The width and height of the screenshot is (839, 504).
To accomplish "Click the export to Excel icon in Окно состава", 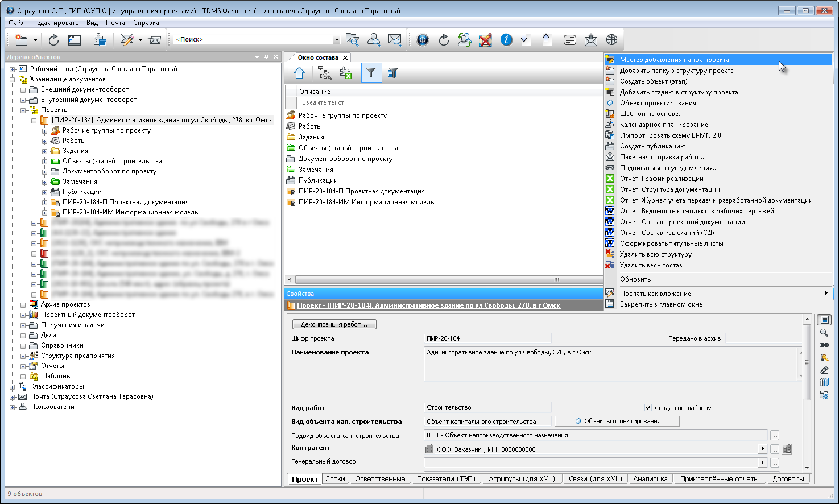I will point(345,73).
